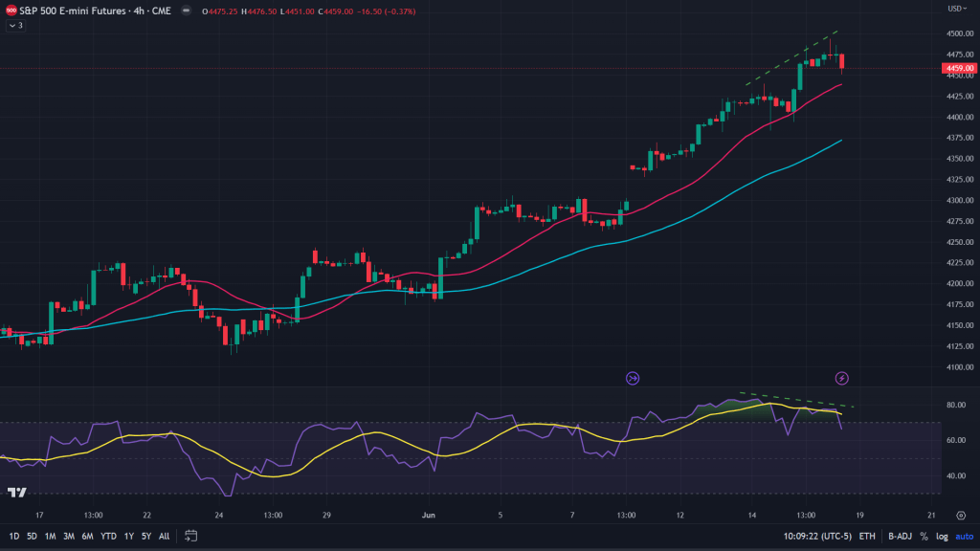The image size is (980, 551).
Task: Click the TradingView logo on the chart
Action: pos(16,493)
